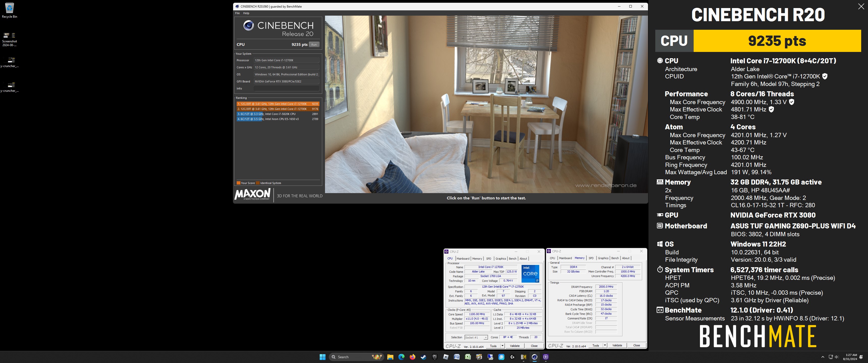Click Tools button in right CPU-Z window
The width and height of the screenshot is (868, 363).
(x=596, y=346)
